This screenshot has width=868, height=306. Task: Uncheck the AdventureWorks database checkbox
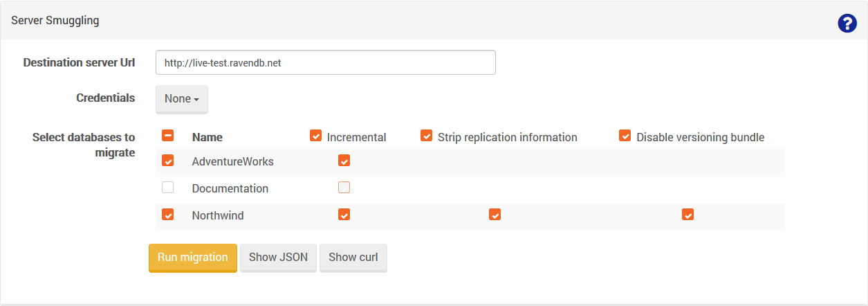(167, 161)
